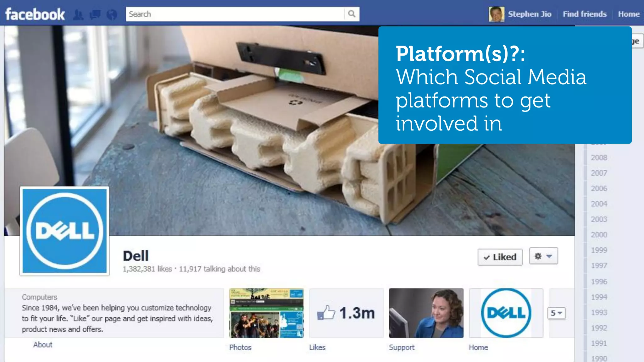Click the Dell logo profile picture

click(65, 231)
